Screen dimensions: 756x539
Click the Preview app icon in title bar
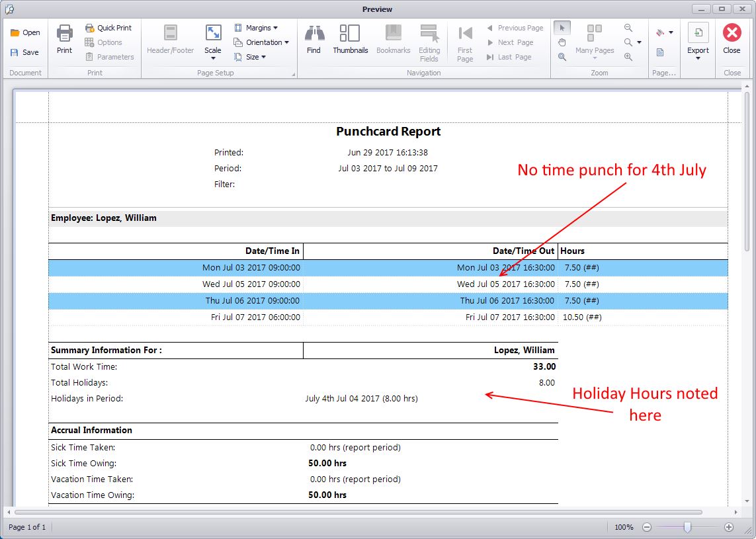(9, 9)
